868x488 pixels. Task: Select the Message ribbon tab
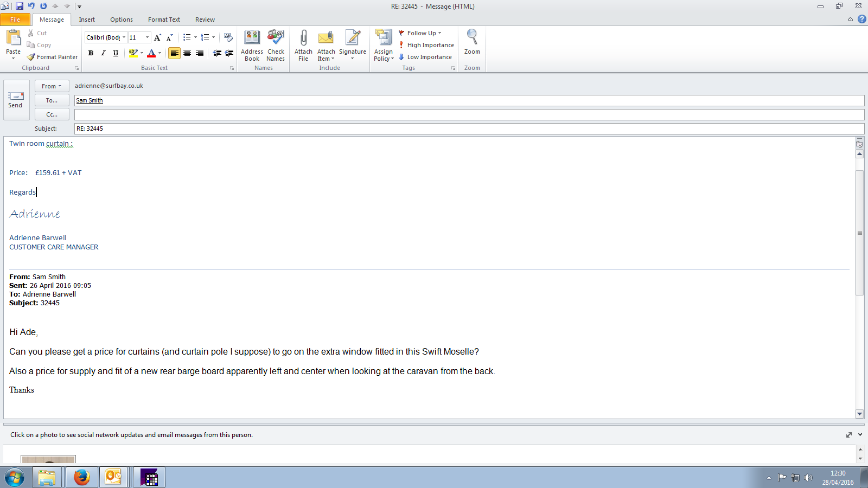[52, 20]
